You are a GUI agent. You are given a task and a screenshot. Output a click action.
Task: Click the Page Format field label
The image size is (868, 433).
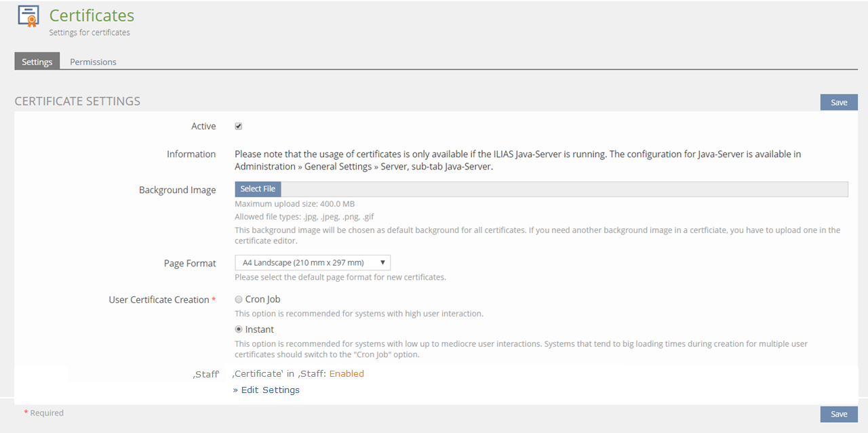[190, 263]
